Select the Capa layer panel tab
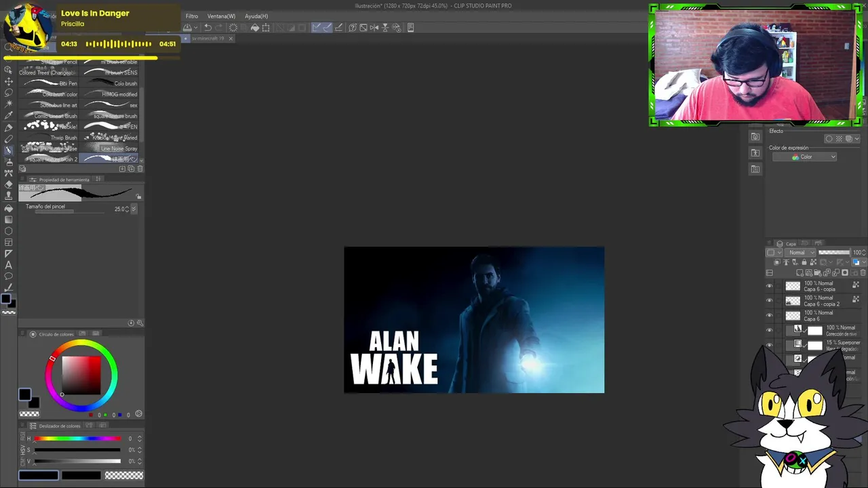The width and height of the screenshot is (868, 488). (x=787, y=244)
